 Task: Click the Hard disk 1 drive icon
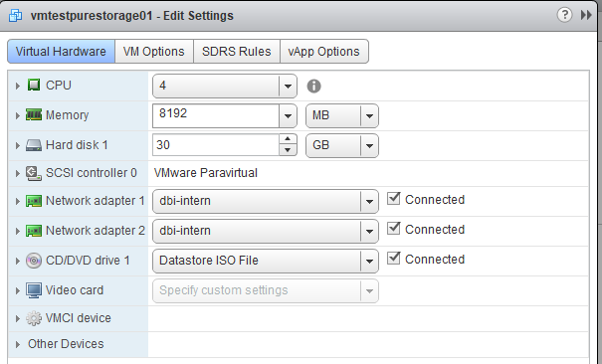[x=34, y=145]
